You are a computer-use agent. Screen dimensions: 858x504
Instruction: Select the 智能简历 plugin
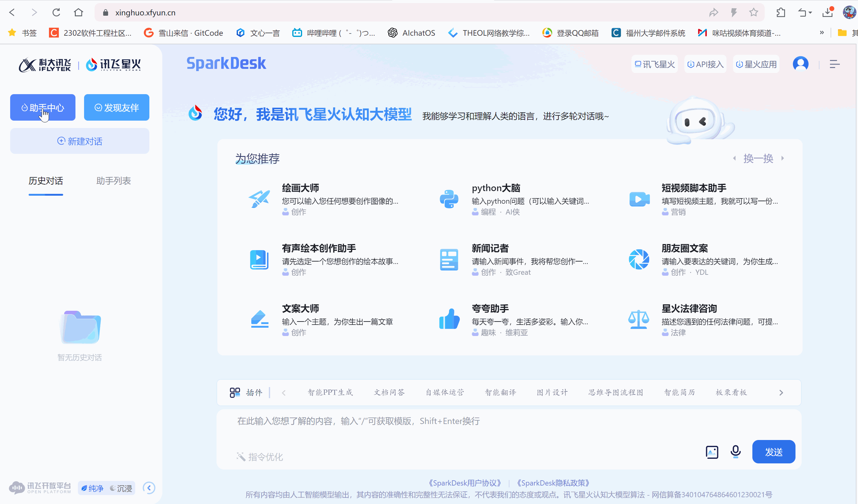coord(680,392)
